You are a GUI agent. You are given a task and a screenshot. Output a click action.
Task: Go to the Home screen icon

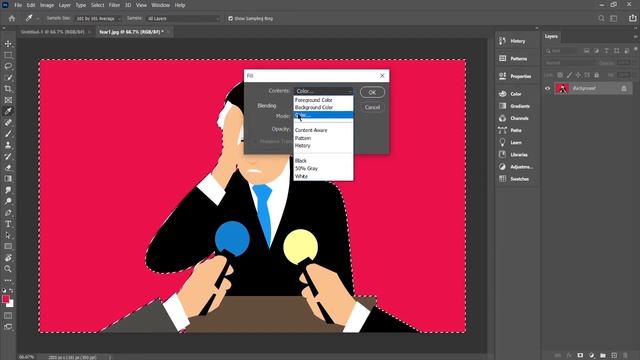[x=12, y=18]
